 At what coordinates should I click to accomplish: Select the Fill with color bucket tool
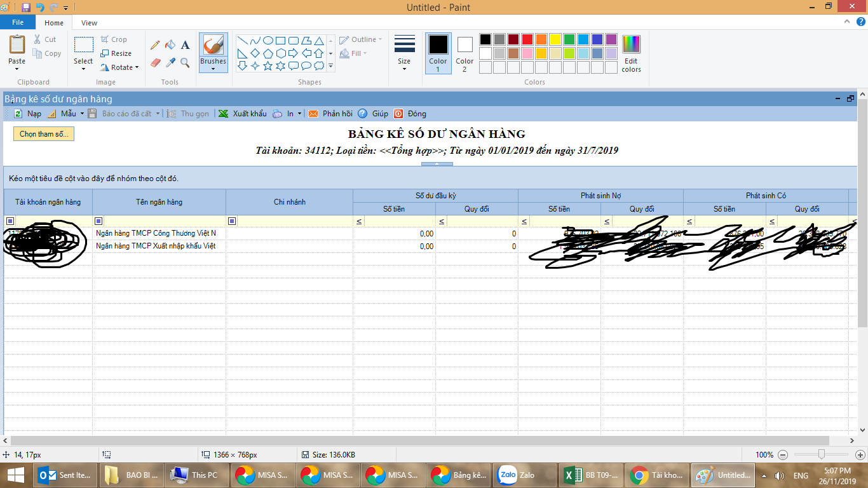pyautogui.click(x=170, y=45)
